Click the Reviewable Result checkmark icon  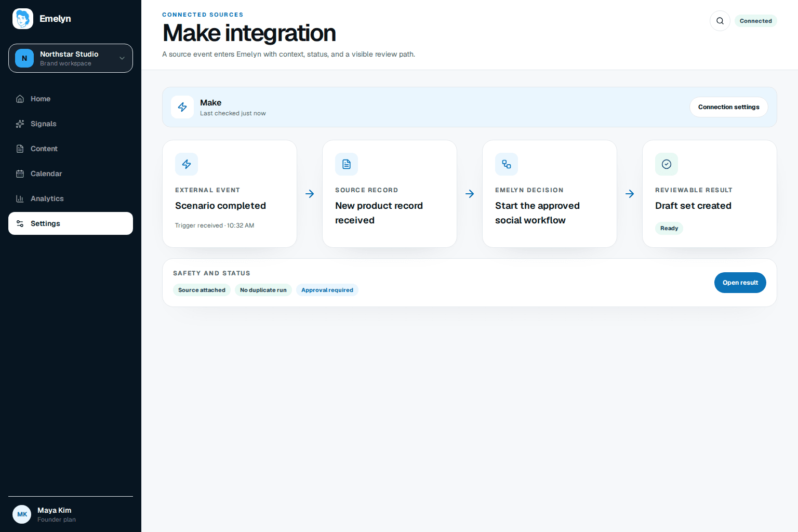point(667,164)
